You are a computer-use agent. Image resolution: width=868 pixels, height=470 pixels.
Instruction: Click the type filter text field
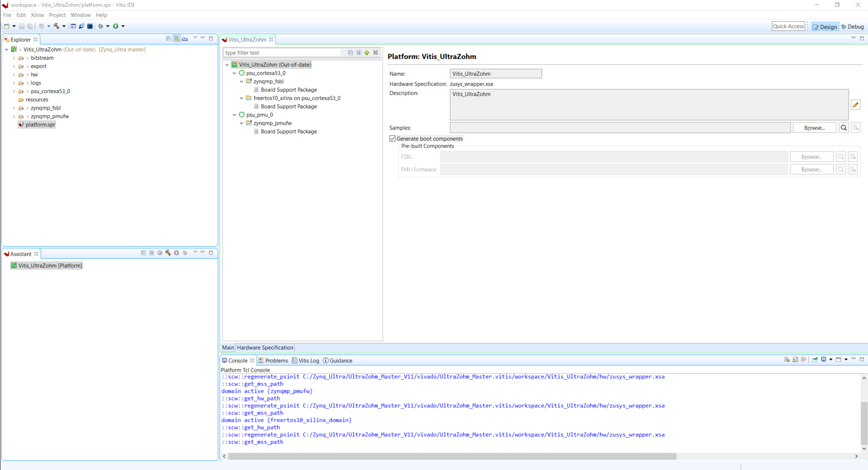point(282,53)
